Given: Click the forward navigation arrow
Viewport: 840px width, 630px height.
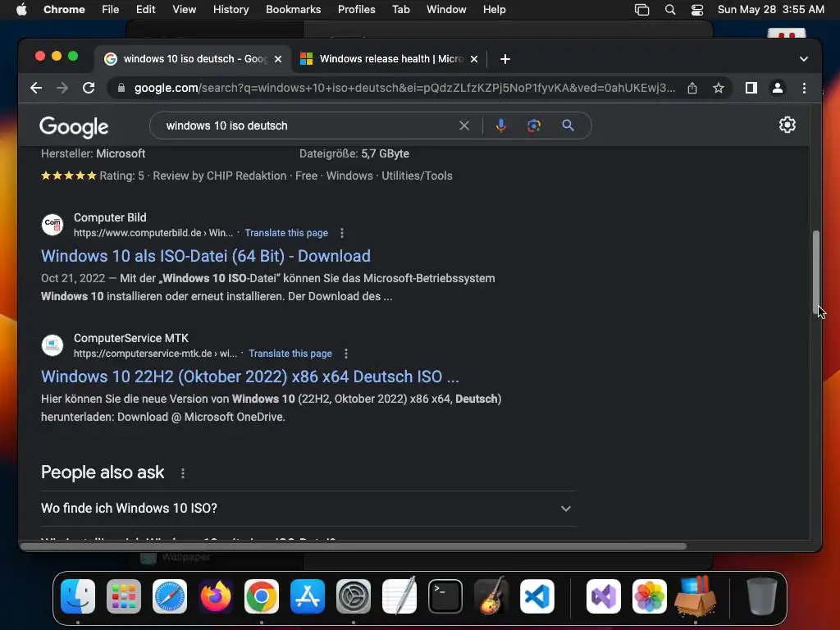Looking at the screenshot, I should tap(62, 88).
